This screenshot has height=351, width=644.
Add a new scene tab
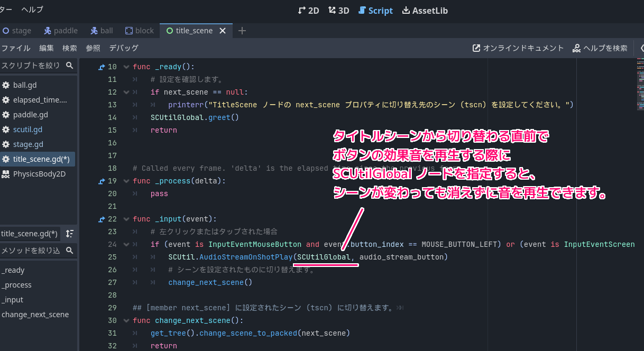[x=242, y=31]
